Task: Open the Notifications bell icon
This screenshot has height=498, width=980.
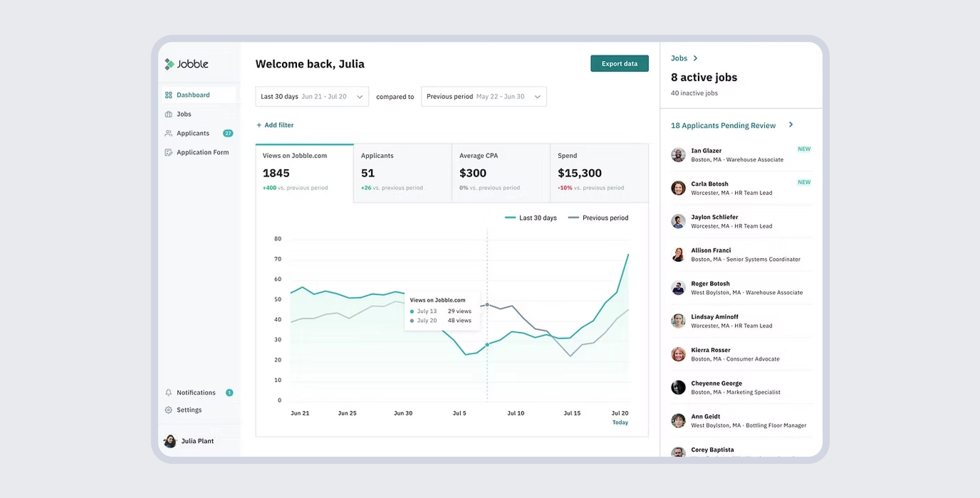Action: click(x=168, y=392)
